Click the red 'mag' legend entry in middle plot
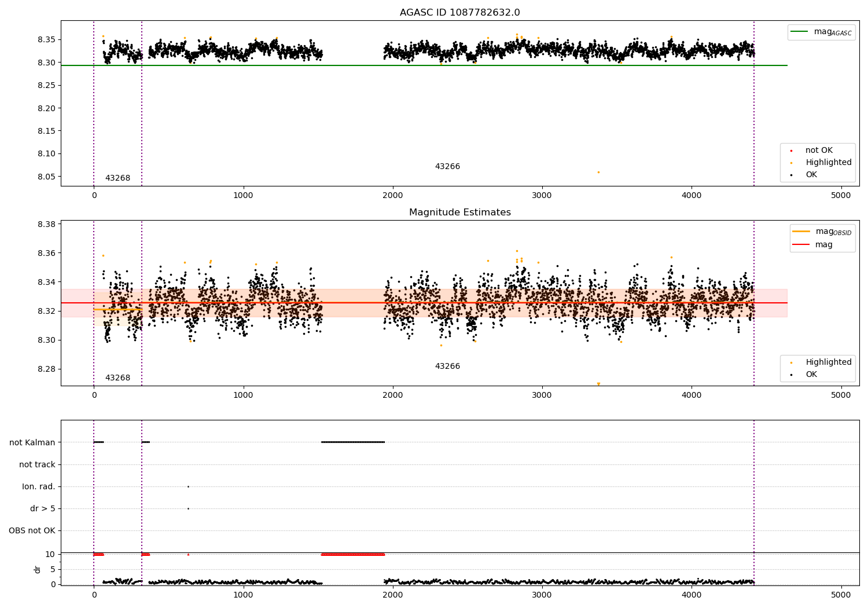Screen dimensions: 868x608 [812, 245]
